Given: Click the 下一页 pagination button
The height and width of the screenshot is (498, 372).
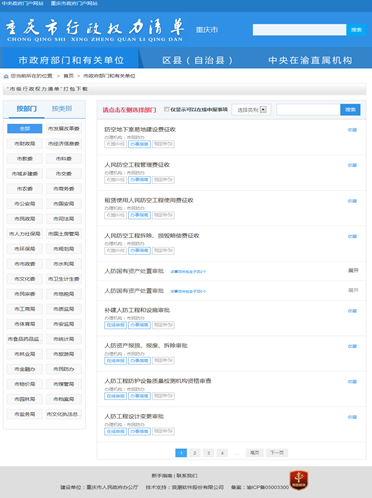Looking at the screenshot, I should [277, 453].
